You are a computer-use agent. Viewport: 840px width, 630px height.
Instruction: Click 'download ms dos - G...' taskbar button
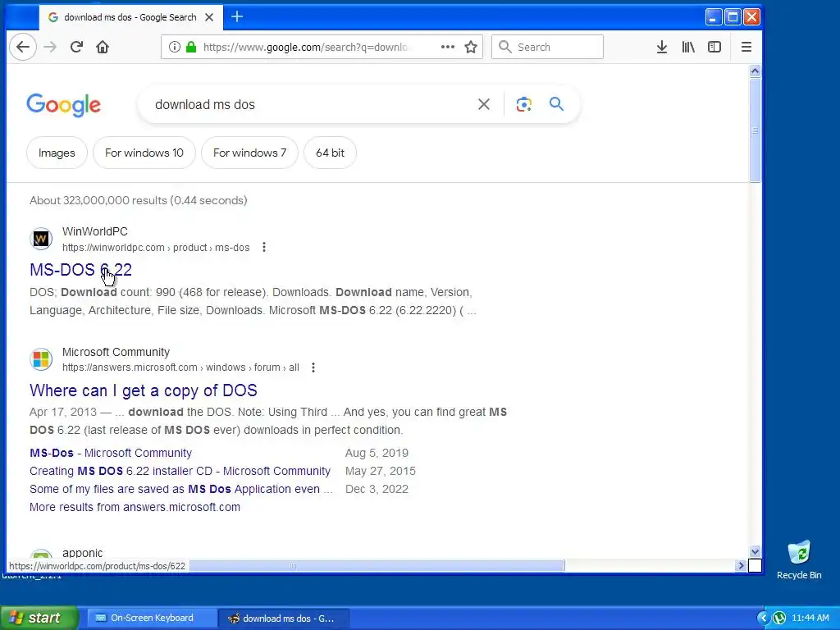(284, 619)
